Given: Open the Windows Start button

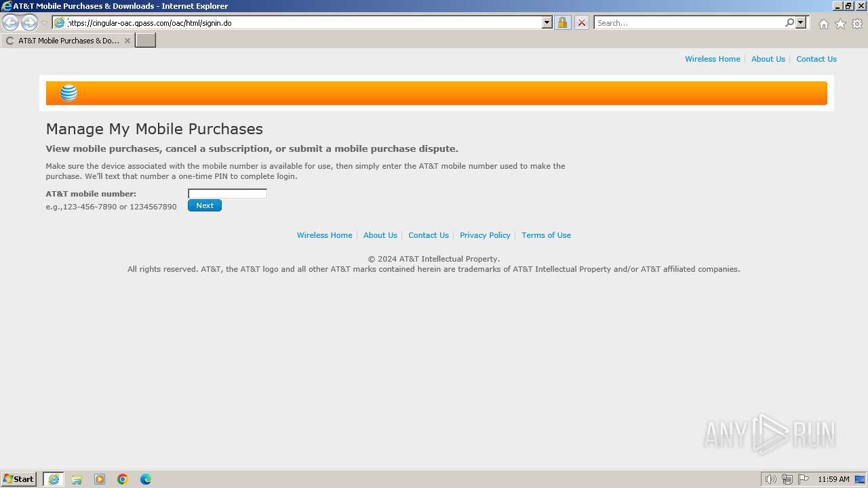Looking at the screenshot, I should tap(19, 479).
